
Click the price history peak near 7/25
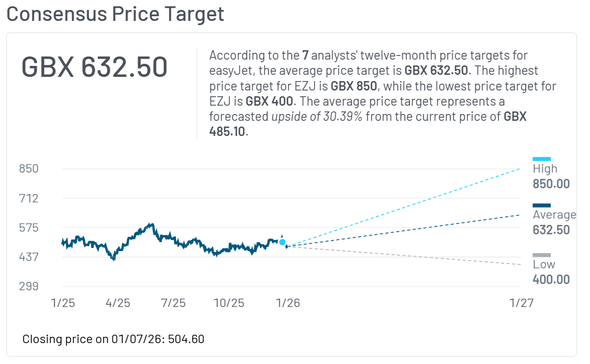[152, 225]
